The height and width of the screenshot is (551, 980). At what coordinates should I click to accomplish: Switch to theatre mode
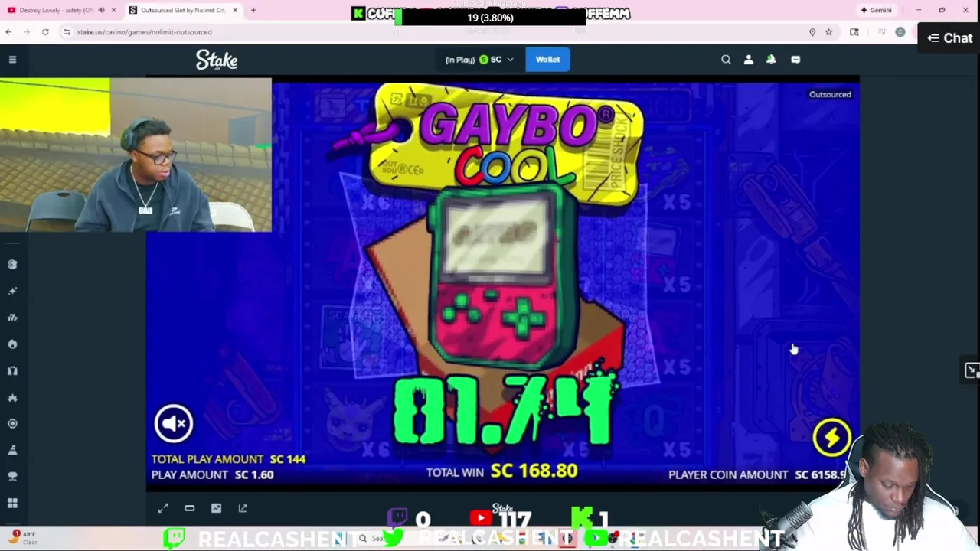[190, 508]
